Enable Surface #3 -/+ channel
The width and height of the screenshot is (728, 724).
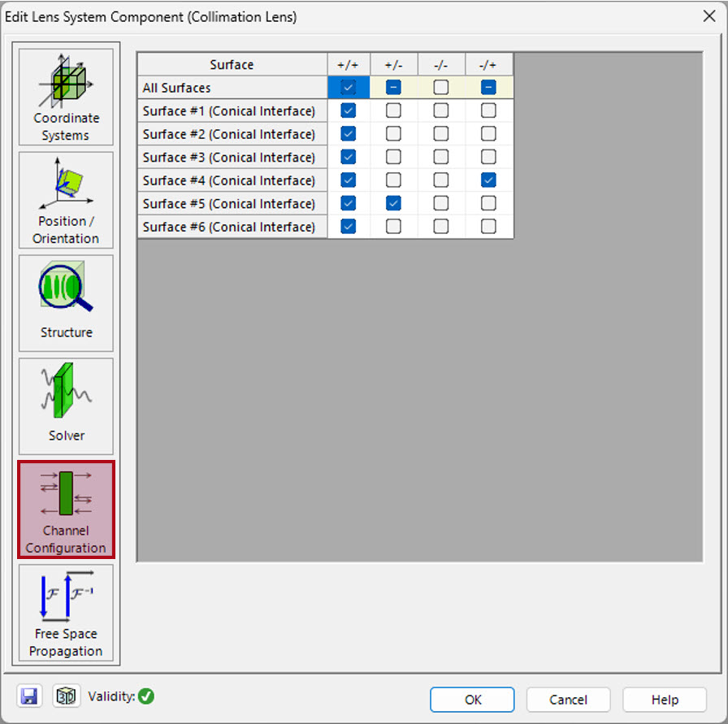488,157
